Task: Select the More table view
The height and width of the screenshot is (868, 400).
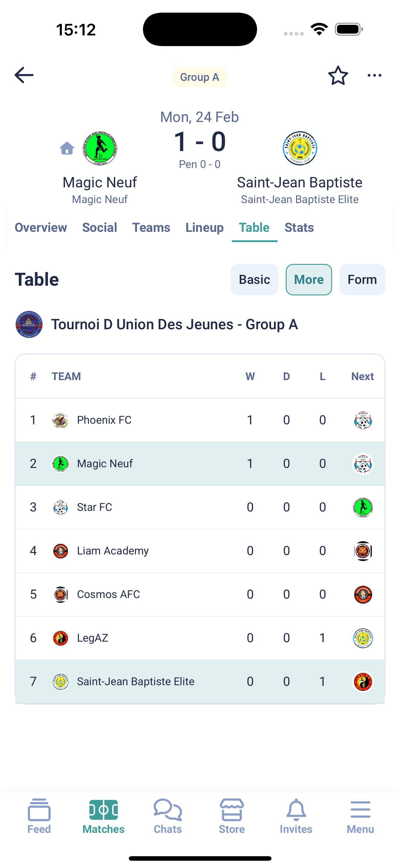Action: point(309,280)
